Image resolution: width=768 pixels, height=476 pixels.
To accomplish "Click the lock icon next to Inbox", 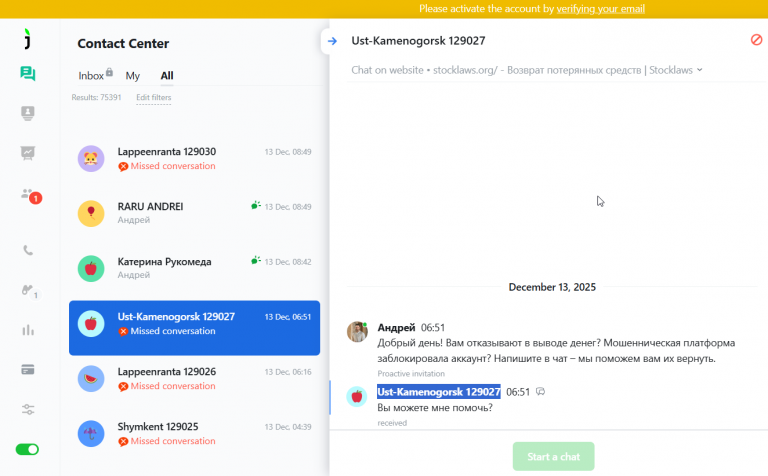I will [109, 72].
